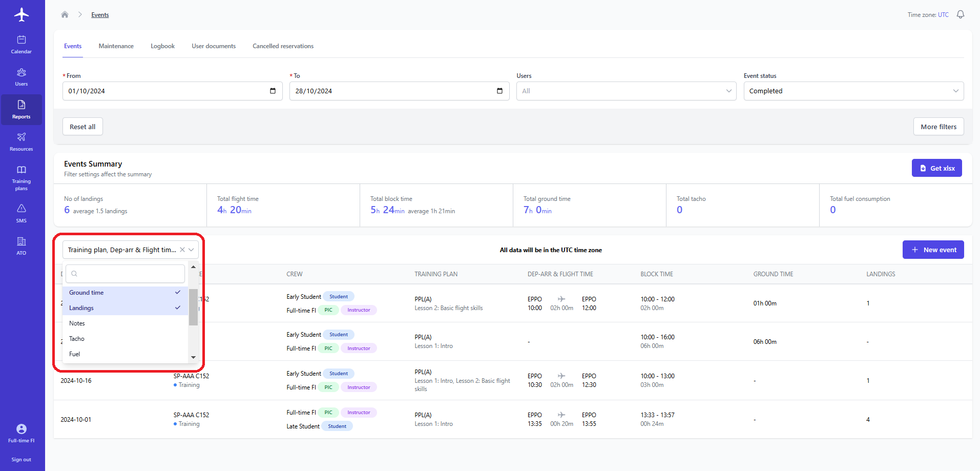This screenshot has width=980, height=471.
Task: Open the From date calendar picker icon
Action: (x=273, y=91)
